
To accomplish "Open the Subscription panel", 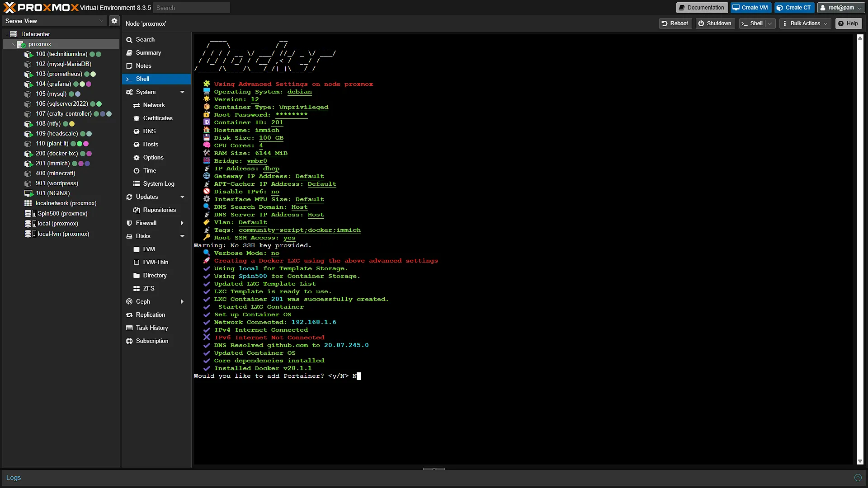I will (x=156, y=341).
